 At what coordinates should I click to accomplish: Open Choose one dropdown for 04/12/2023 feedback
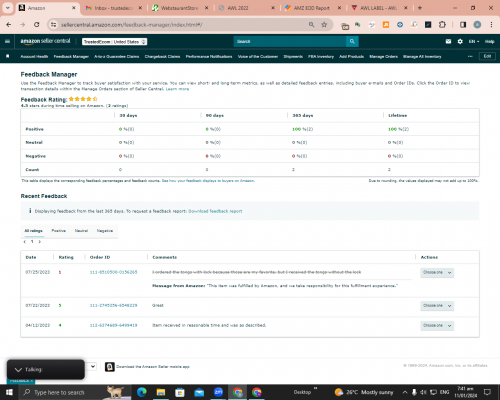point(437,326)
